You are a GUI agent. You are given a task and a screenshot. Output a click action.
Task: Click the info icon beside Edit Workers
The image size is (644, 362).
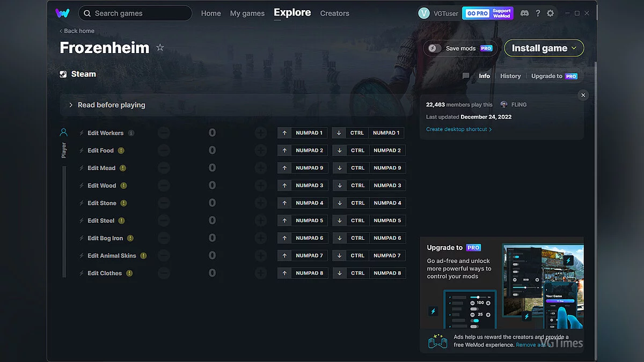click(x=131, y=133)
